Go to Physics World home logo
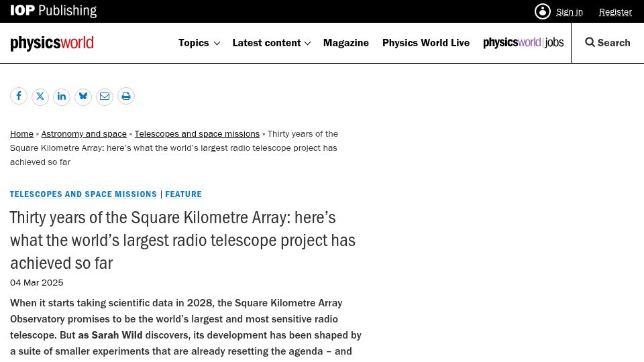 click(x=52, y=43)
